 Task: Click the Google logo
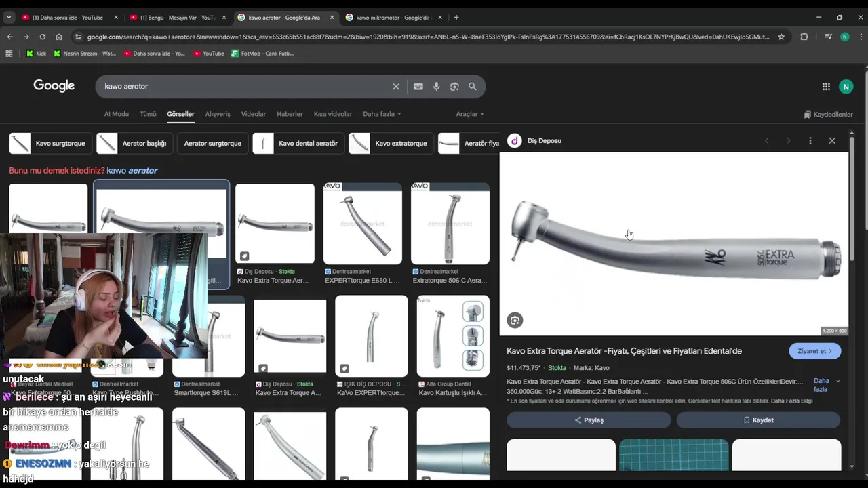point(54,86)
